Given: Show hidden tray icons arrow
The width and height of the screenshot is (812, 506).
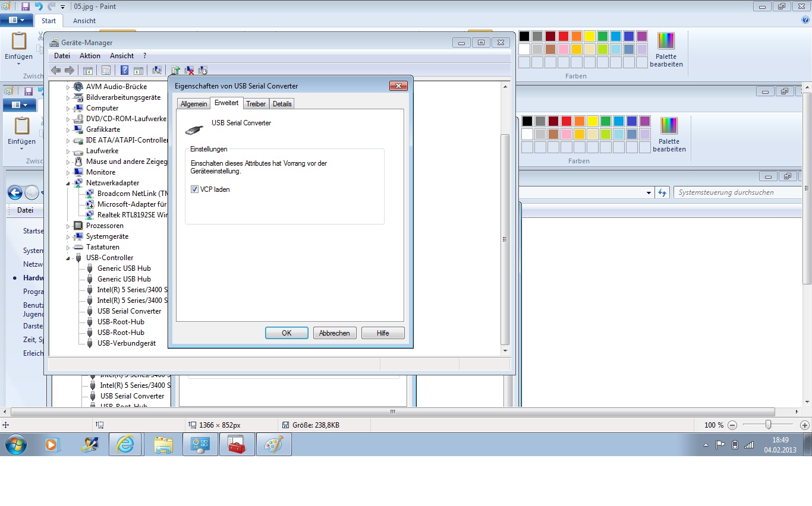Looking at the screenshot, I should click(706, 445).
